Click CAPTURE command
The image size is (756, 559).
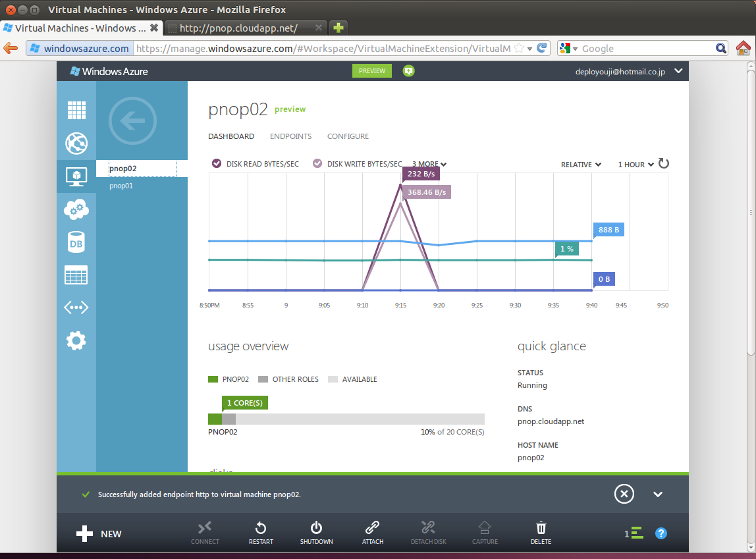(x=485, y=533)
